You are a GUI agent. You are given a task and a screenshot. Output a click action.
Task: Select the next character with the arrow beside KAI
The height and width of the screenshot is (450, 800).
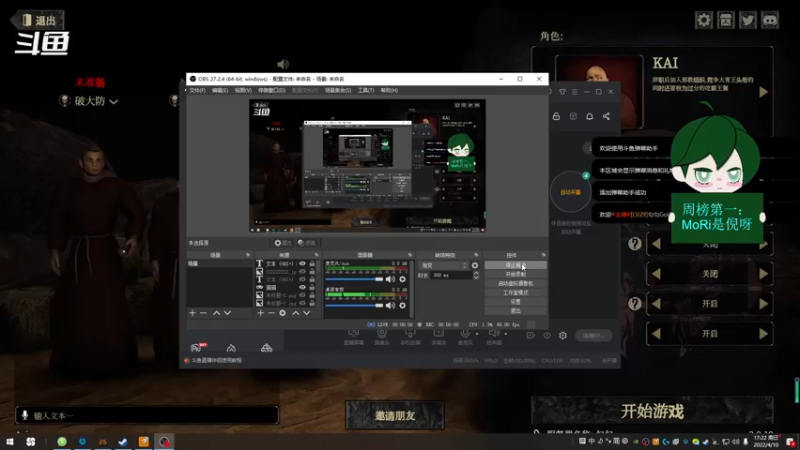(763, 92)
